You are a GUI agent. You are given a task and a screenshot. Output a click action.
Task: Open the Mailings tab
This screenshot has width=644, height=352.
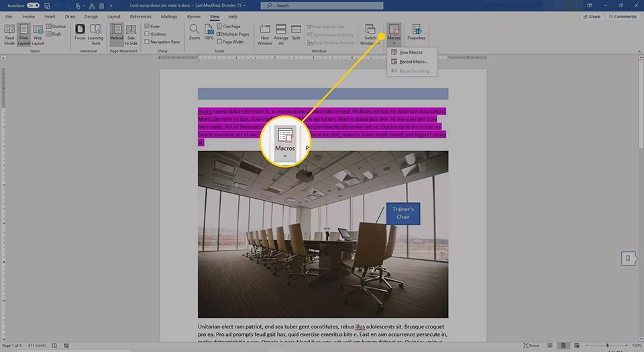(x=169, y=17)
